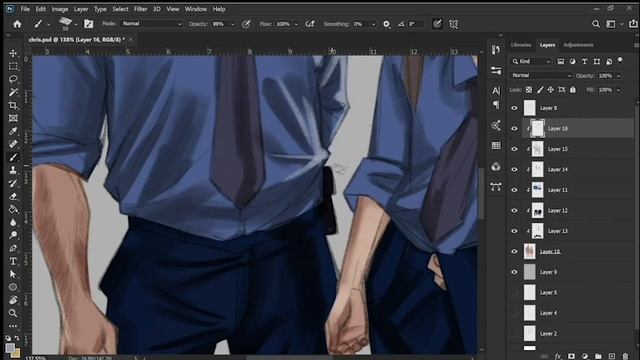Switch to the Libraries tab
This screenshot has width=640, height=360.
(x=521, y=45)
